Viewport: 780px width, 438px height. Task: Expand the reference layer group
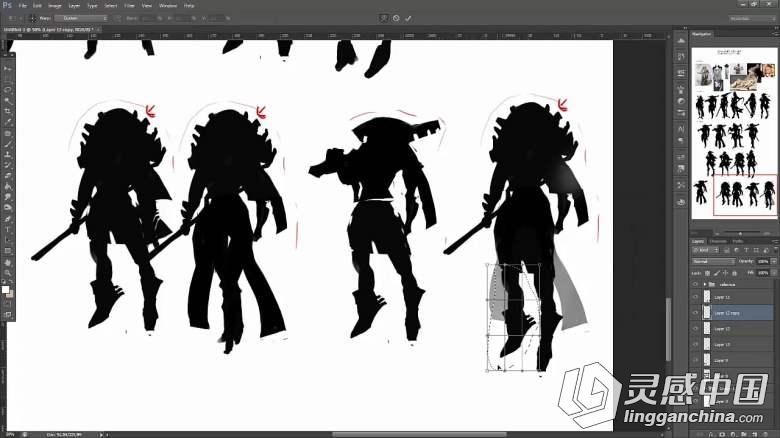(x=704, y=285)
